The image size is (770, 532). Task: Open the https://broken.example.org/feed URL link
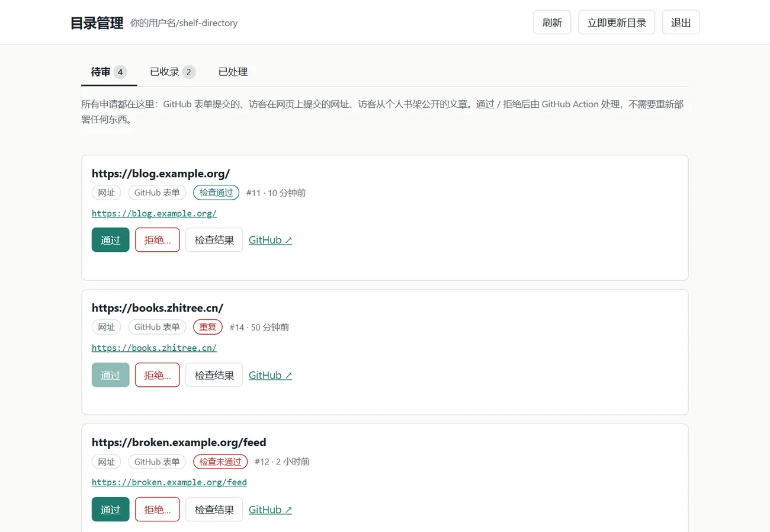pos(169,482)
